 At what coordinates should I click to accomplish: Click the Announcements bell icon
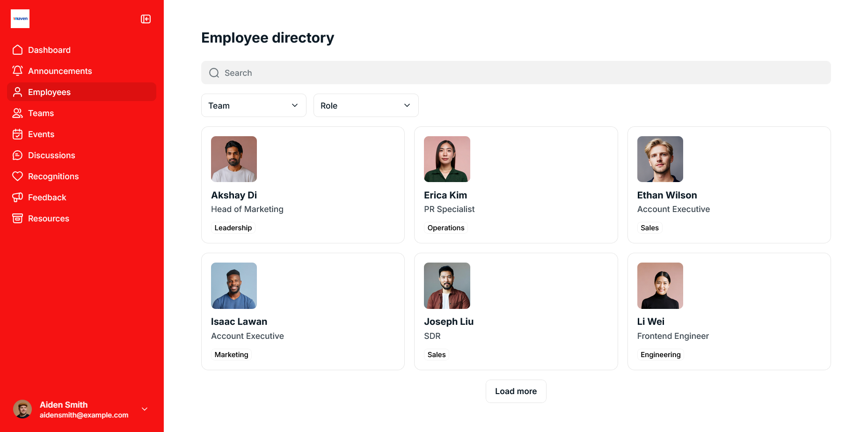point(18,71)
